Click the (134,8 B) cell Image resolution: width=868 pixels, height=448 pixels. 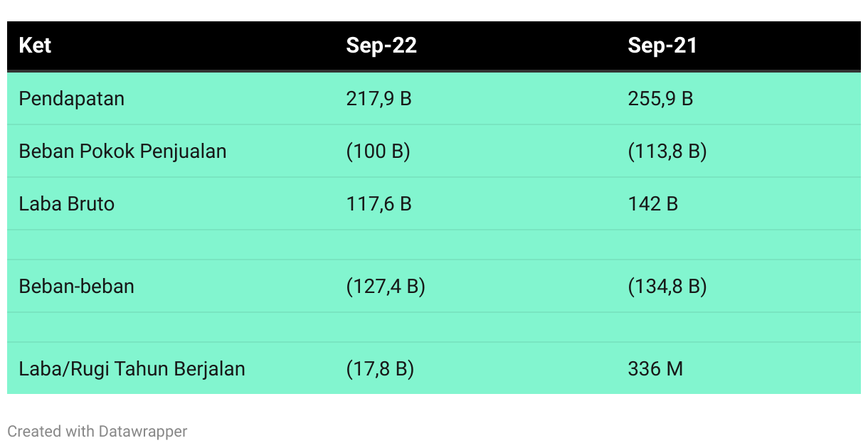[667, 287]
